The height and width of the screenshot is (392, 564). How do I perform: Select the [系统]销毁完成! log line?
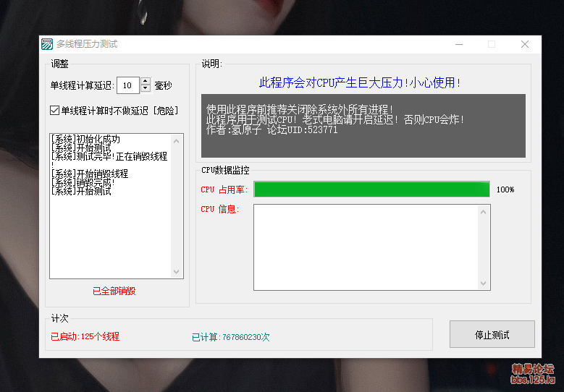click(83, 182)
